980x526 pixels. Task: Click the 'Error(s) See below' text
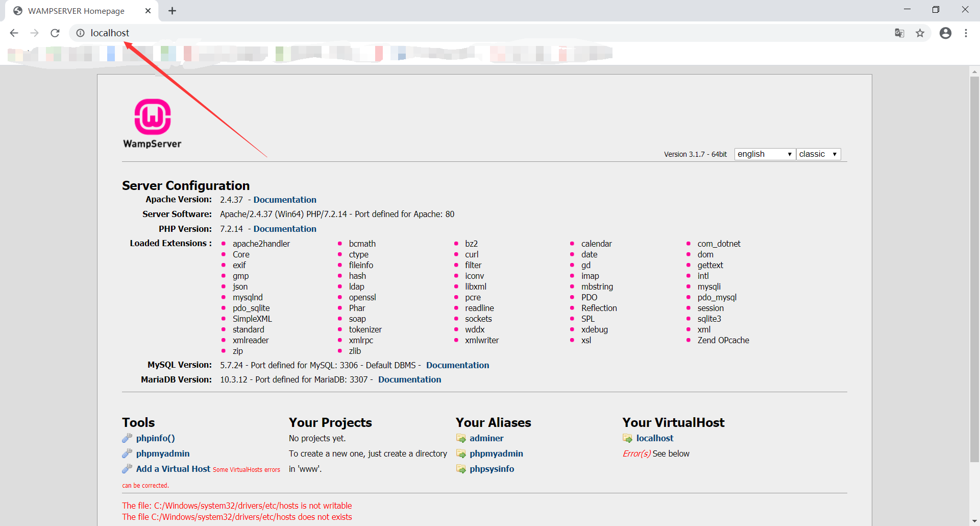(656, 453)
